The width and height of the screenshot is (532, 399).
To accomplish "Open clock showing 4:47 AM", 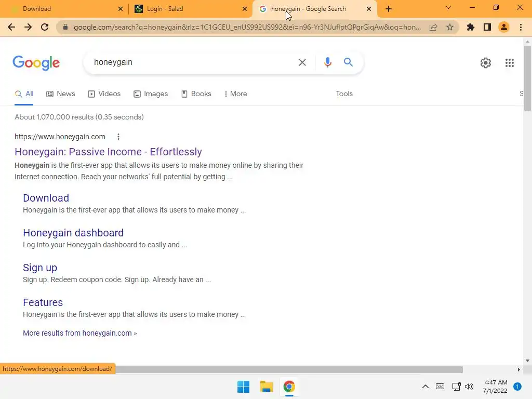I will (x=495, y=387).
